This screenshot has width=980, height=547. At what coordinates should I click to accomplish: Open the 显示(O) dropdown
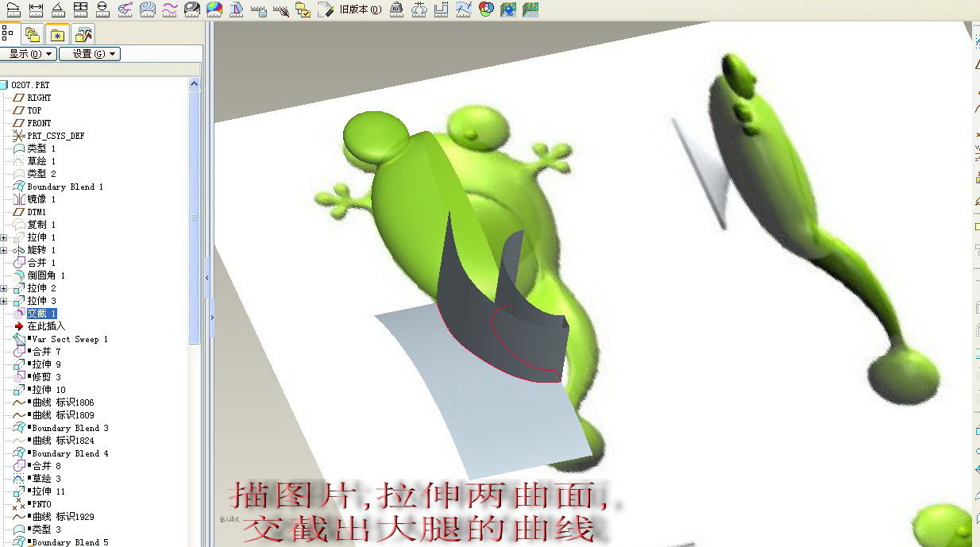click(29, 54)
